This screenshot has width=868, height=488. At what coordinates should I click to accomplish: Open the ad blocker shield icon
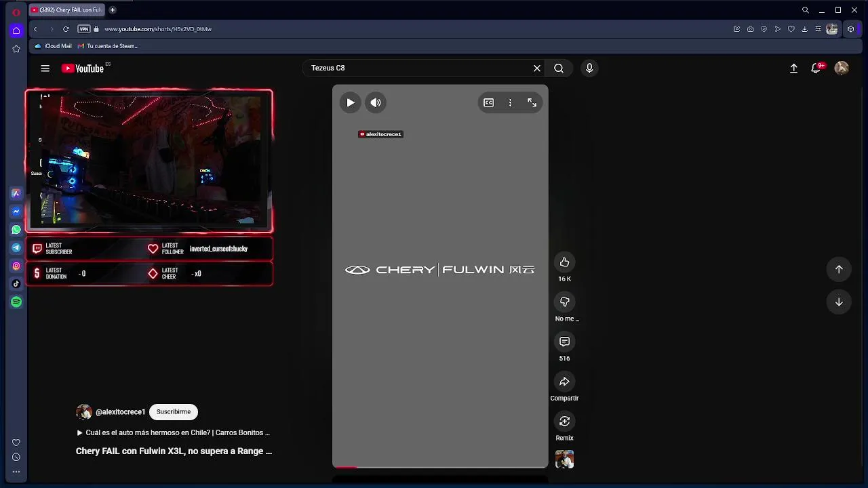point(764,29)
